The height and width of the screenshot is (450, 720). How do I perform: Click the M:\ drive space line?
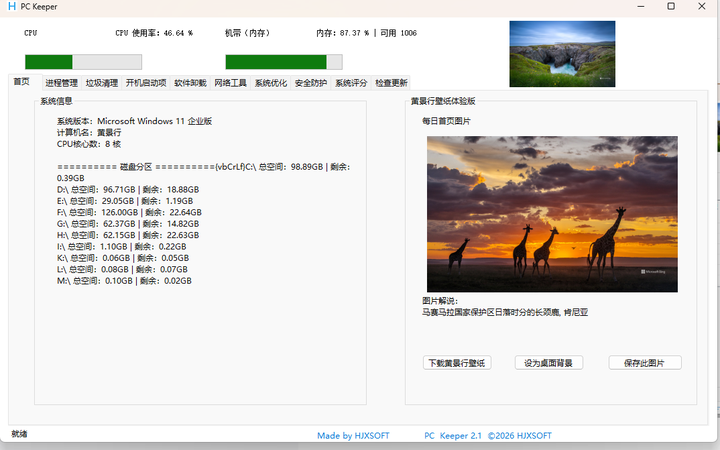[124, 281]
